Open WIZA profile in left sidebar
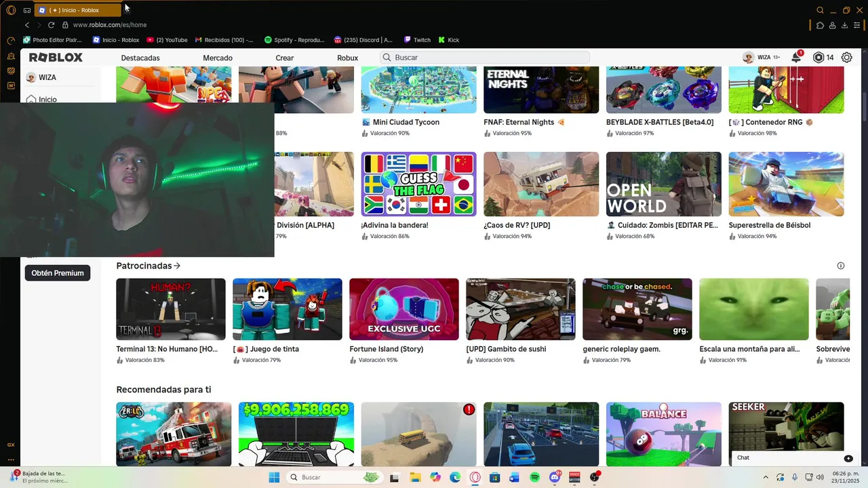 [41, 77]
